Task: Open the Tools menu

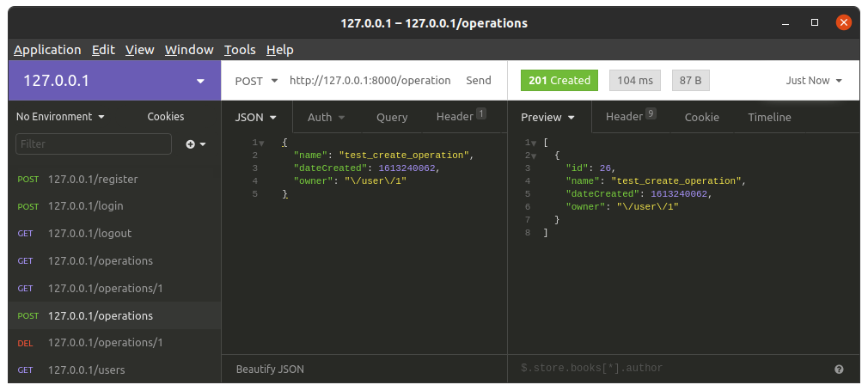Action: pos(240,50)
